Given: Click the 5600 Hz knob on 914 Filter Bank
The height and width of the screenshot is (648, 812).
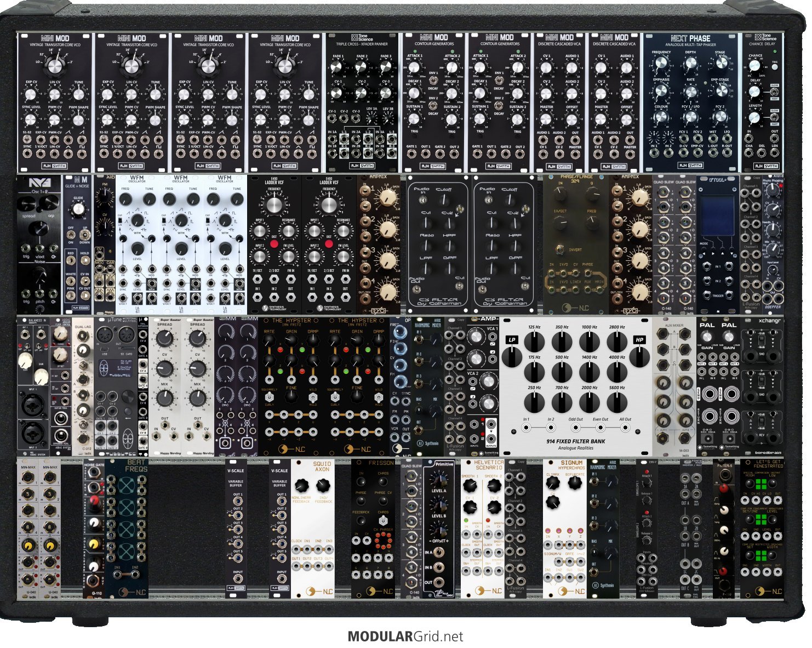Looking at the screenshot, I should pyautogui.click(x=616, y=403).
